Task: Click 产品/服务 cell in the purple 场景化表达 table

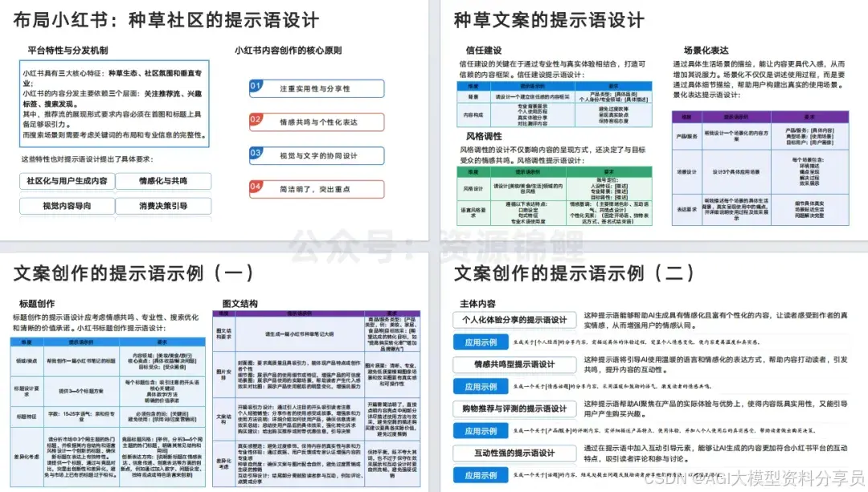Action: tap(687, 136)
